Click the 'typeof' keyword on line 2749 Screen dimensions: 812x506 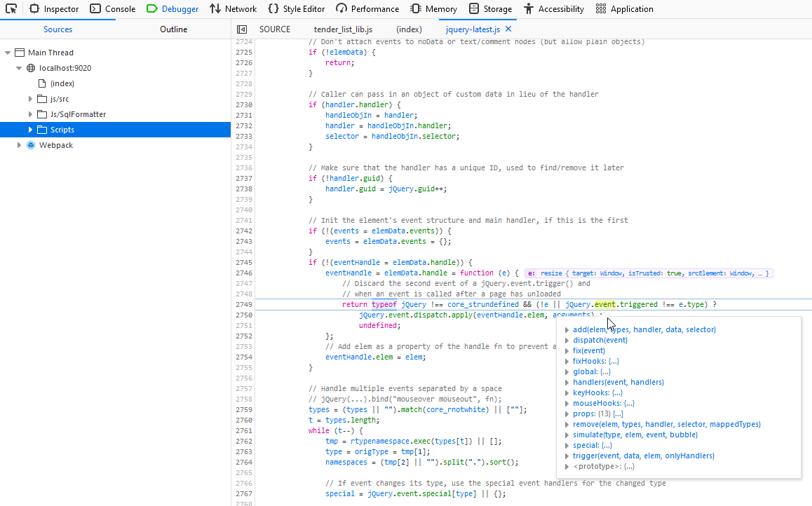coord(384,305)
